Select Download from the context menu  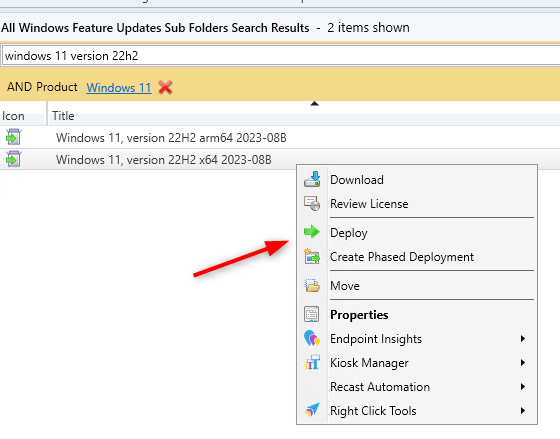[417, 180]
